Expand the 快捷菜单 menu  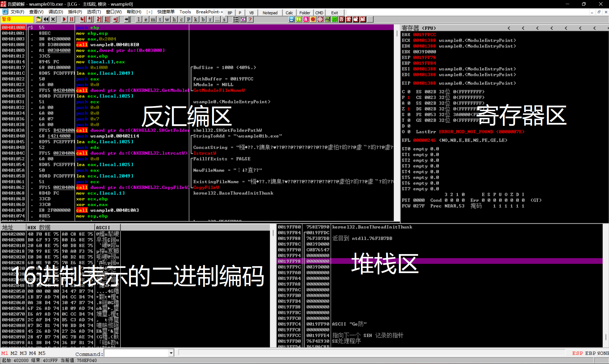click(x=166, y=12)
